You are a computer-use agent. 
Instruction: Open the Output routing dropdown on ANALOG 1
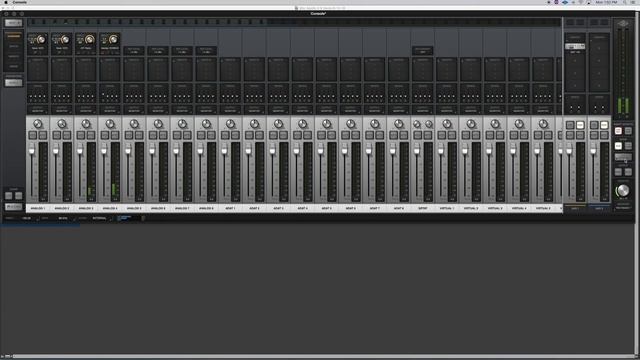point(38,109)
